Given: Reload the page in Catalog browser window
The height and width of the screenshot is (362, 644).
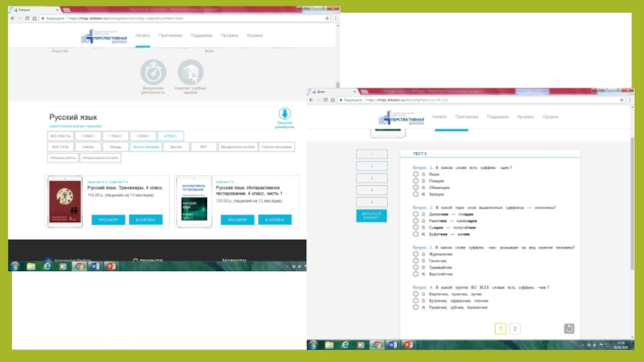Looking at the screenshot, I should click(x=27, y=18).
